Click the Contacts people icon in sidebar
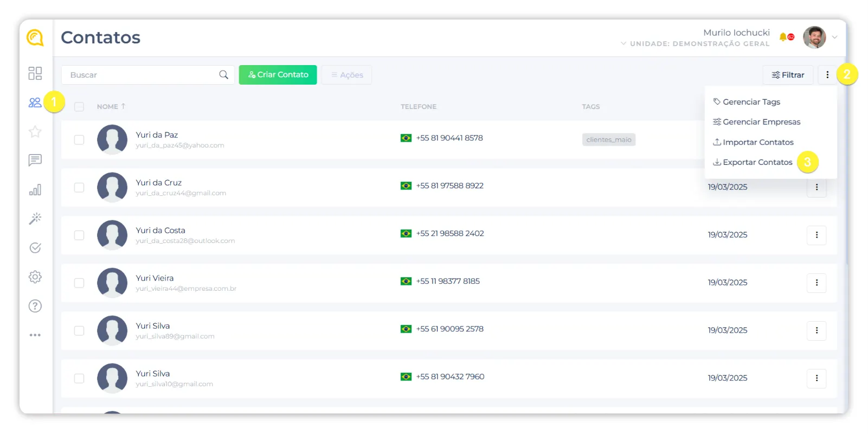 pyautogui.click(x=35, y=103)
